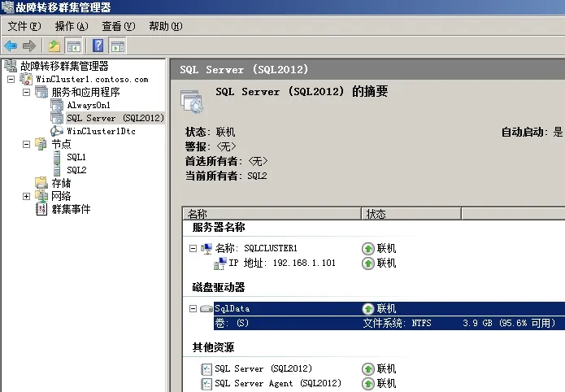Click the SQL2 server node icon
This screenshot has height=392, width=565.
57,170
